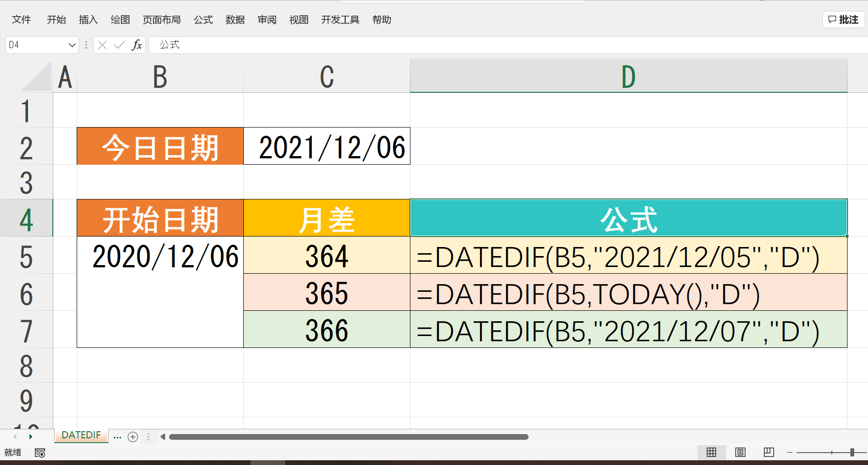Select row 7 header
The width and height of the screenshot is (868, 465).
[x=26, y=330]
